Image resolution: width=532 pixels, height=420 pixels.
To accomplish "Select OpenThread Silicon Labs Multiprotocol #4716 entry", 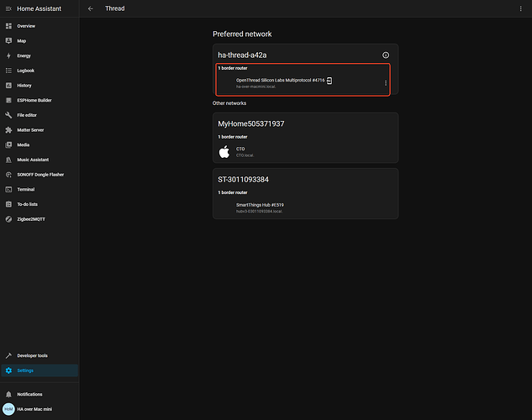I will pos(280,81).
